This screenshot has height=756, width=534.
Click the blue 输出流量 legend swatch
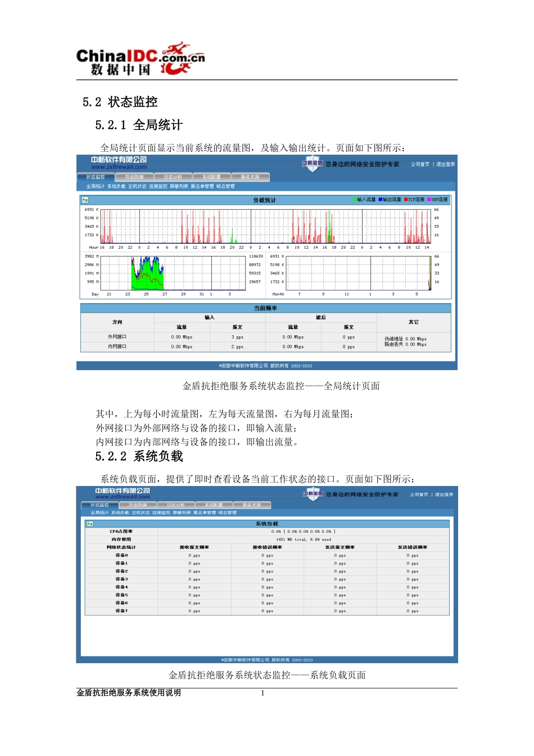(x=380, y=200)
